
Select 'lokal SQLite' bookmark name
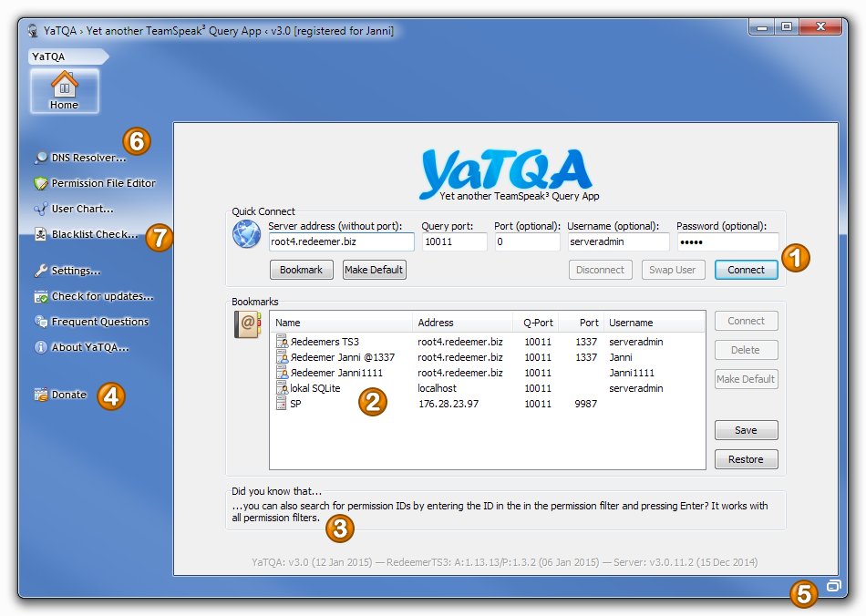pyautogui.click(x=315, y=388)
